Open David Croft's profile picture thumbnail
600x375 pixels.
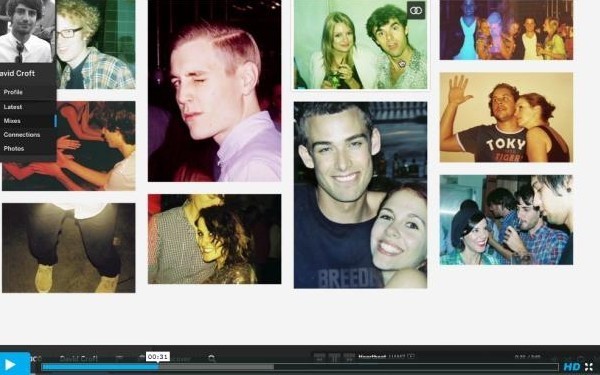click(26, 31)
